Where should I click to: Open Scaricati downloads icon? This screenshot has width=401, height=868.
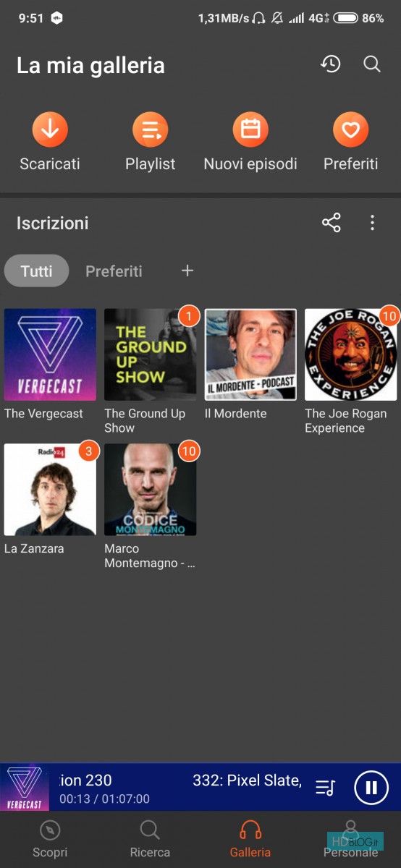coord(50,130)
